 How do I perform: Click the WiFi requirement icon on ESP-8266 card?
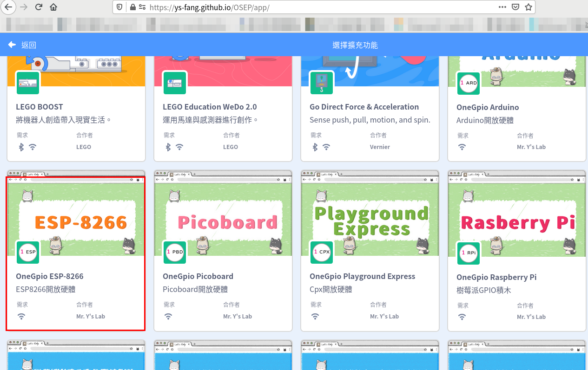coord(21,316)
